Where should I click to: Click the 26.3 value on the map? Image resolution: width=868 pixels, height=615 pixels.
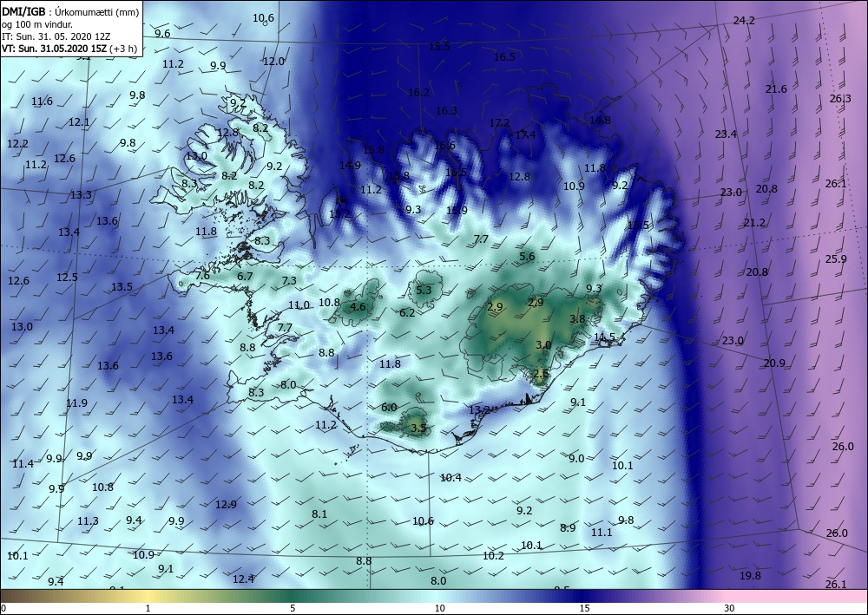point(840,98)
